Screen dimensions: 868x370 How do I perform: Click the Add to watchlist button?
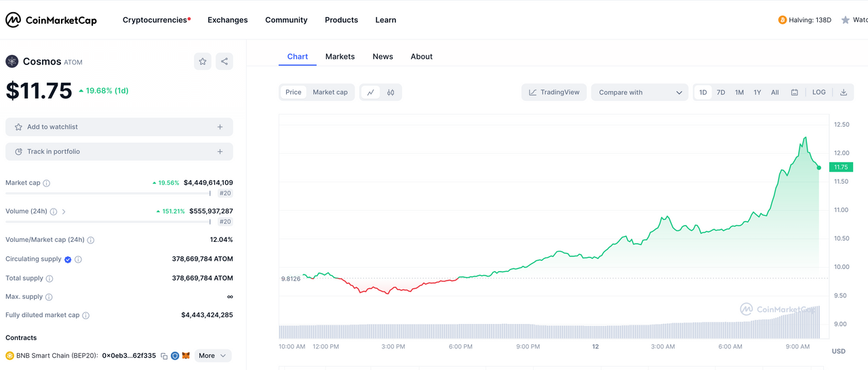(x=119, y=127)
